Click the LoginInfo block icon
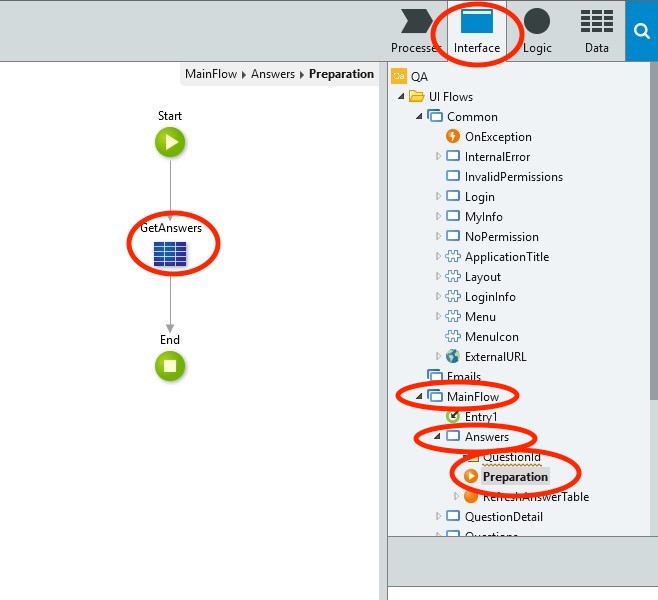658x600 pixels. point(453,296)
